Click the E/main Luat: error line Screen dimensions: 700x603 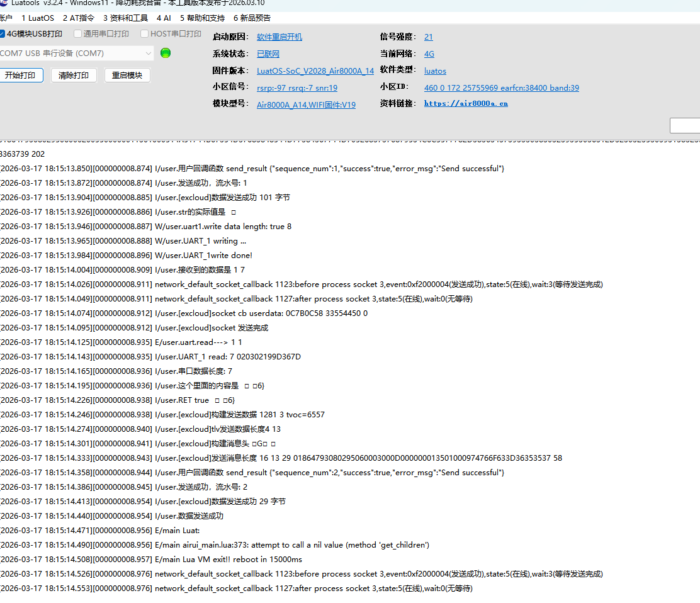[x=100, y=530]
